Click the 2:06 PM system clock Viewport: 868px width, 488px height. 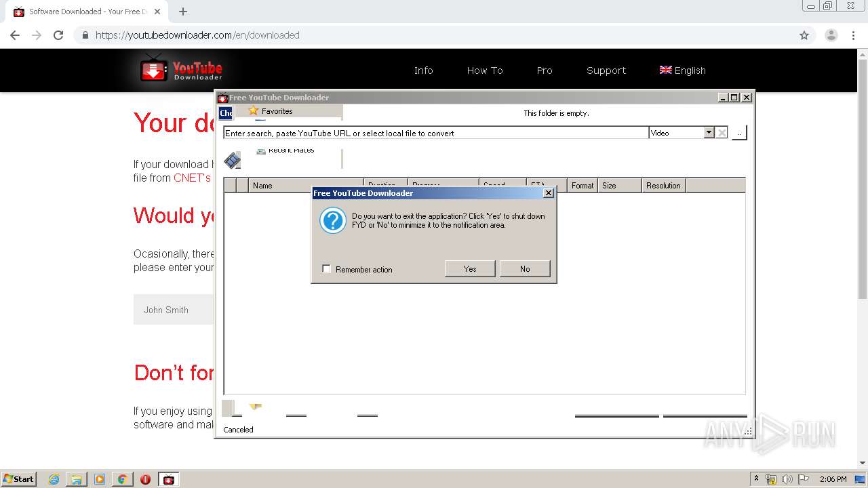[x=833, y=479]
